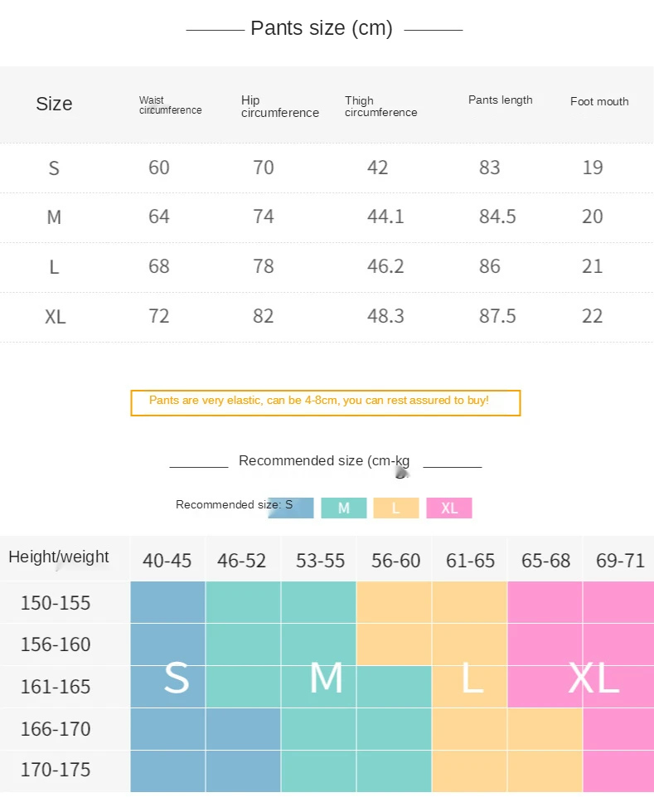
Task: Click the teal M legend swatch
Action: (343, 508)
